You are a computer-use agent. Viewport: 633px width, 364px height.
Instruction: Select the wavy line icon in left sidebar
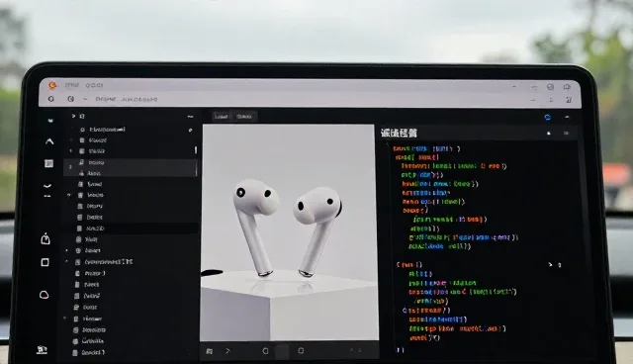point(47,186)
